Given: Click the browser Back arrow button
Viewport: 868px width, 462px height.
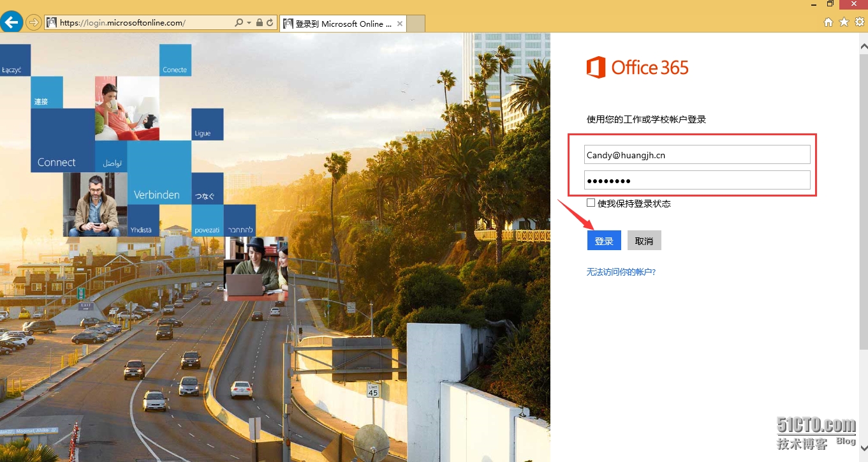Looking at the screenshot, I should point(12,22).
